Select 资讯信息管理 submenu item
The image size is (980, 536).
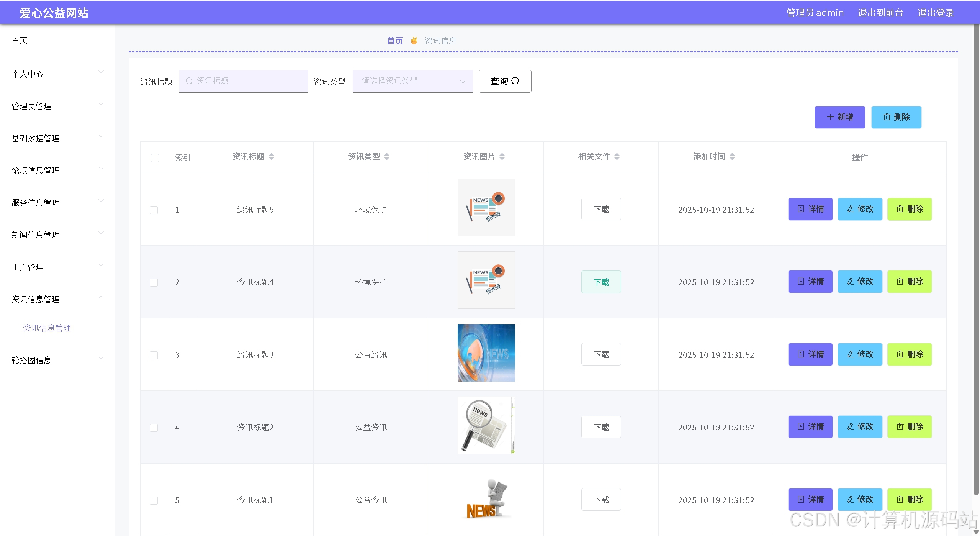point(47,328)
